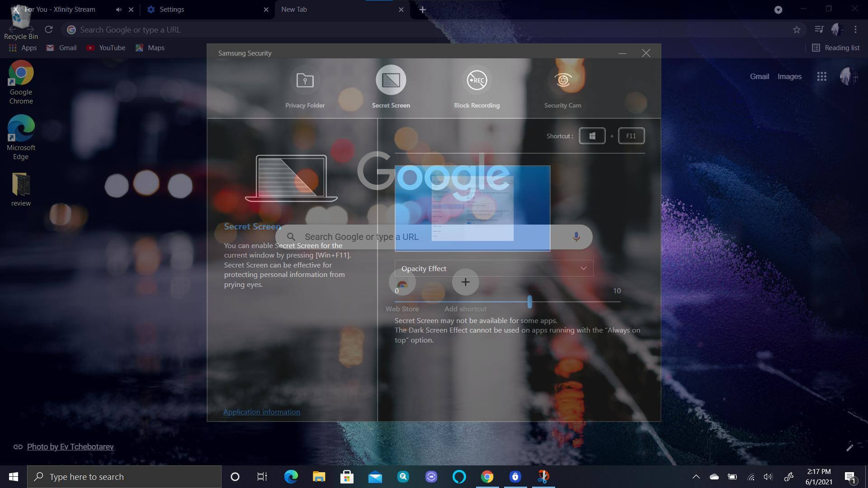Bookmark page with star icon
868x488 pixels.
pos(797,30)
